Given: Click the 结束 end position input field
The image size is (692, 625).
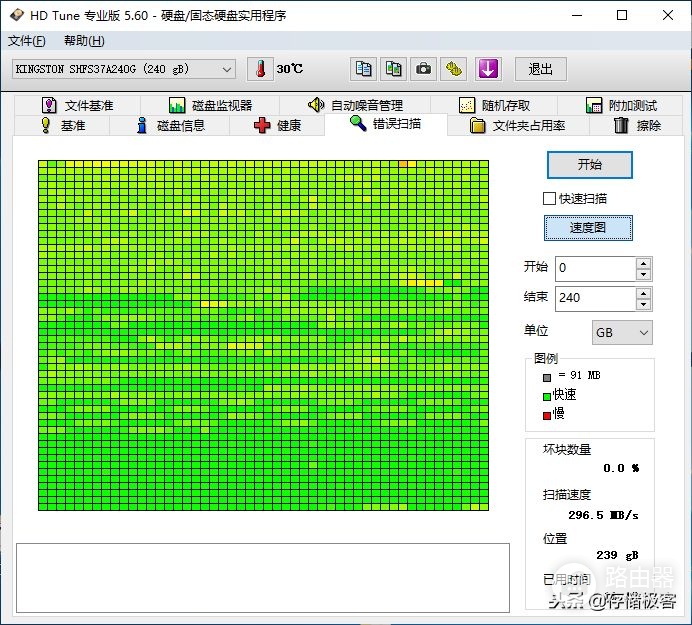Looking at the screenshot, I should (596, 299).
